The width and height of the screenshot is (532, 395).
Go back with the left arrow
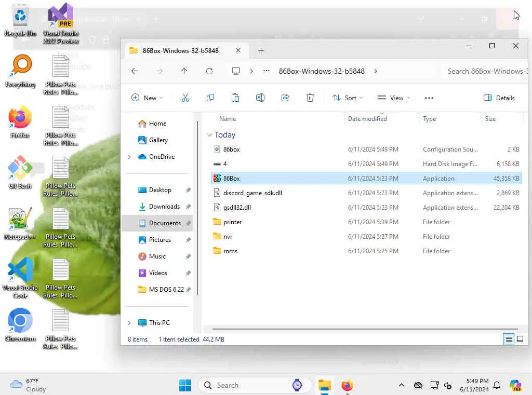(135, 71)
